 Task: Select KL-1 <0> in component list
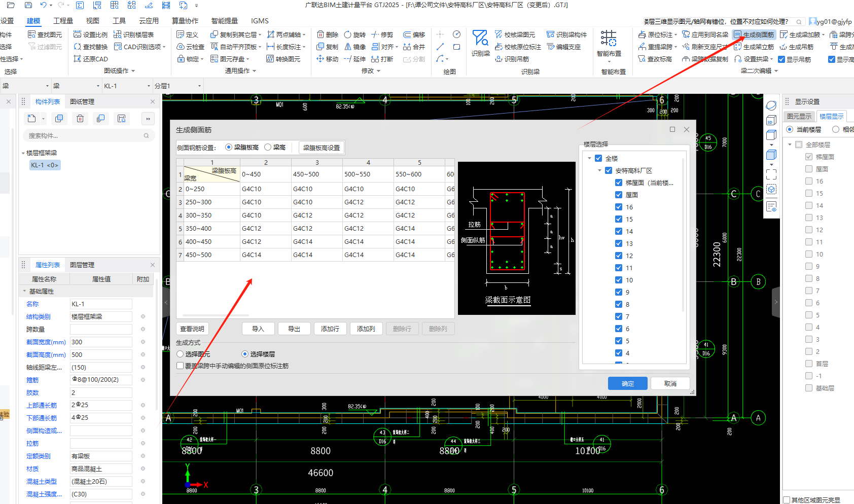coord(45,165)
